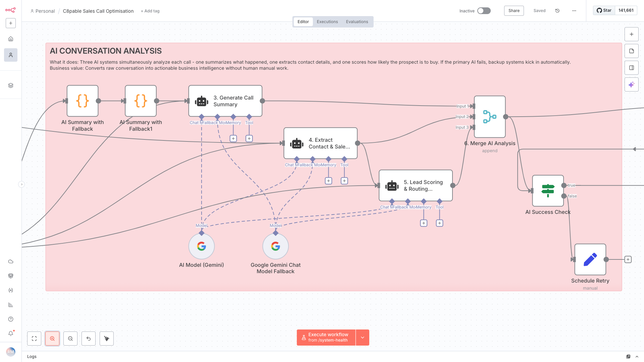Open the focus panel side icon
Image resolution: width=644 pixels, height=362 pixels.
pos(632,68)
